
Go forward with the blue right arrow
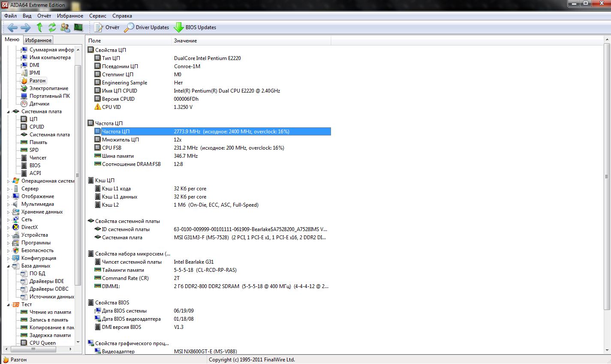click(26, 27)
